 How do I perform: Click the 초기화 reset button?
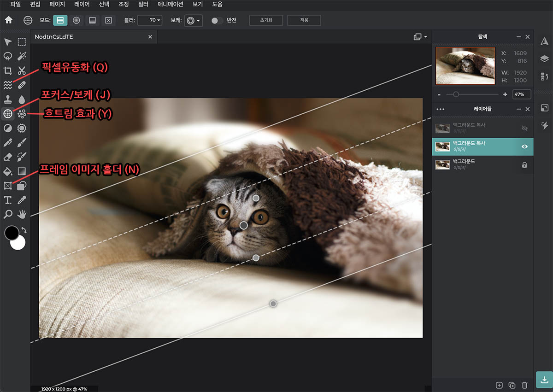tap(266, 20)
